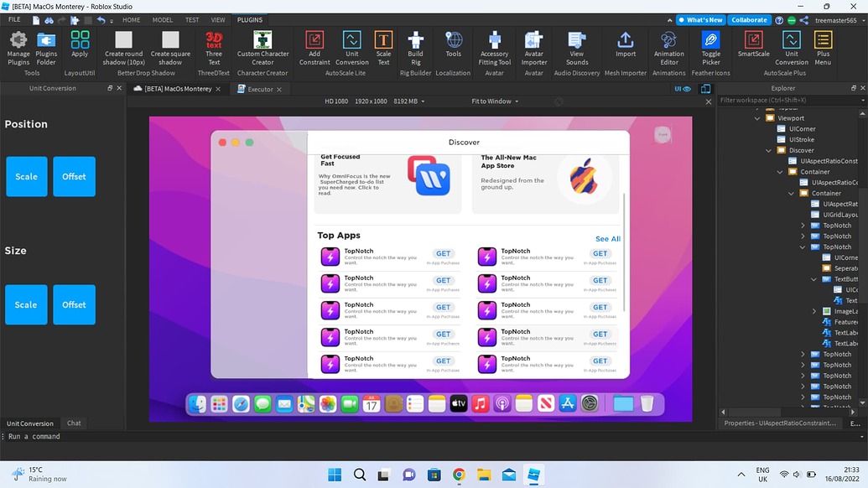Screen dimensions: 868x488
Task: Switch to the Executor script tab
Action: point(260,89)
